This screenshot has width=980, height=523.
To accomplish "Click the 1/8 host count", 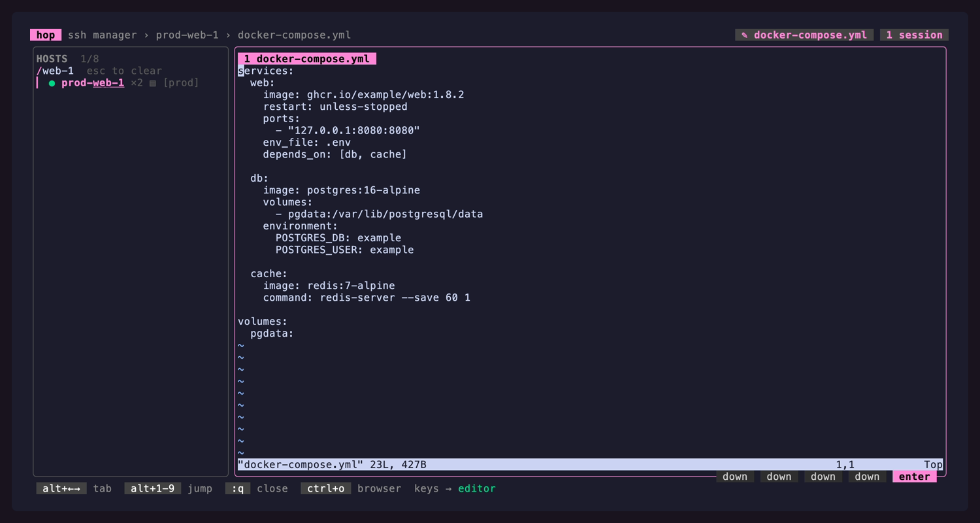I will [90, 59].
